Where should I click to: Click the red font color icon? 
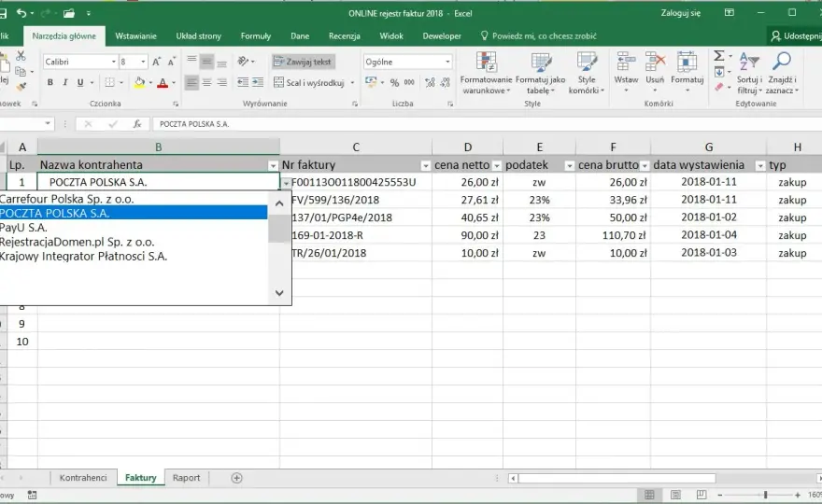163,82
